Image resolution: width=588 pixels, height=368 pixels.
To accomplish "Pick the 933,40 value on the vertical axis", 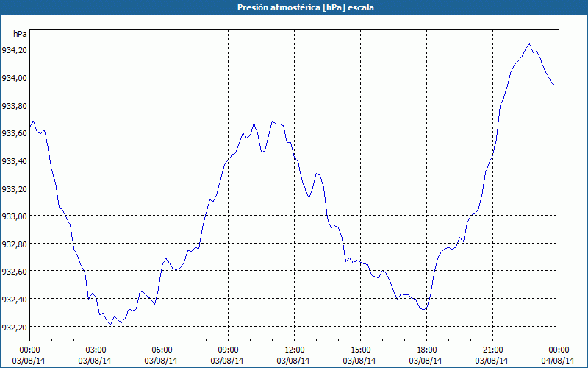I will click(x=14, y=161).
